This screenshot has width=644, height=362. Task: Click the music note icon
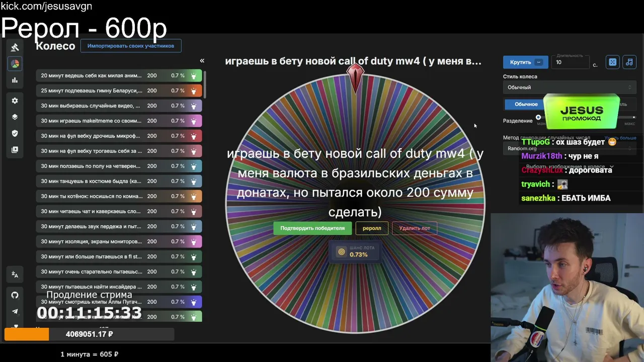point(629,62)
